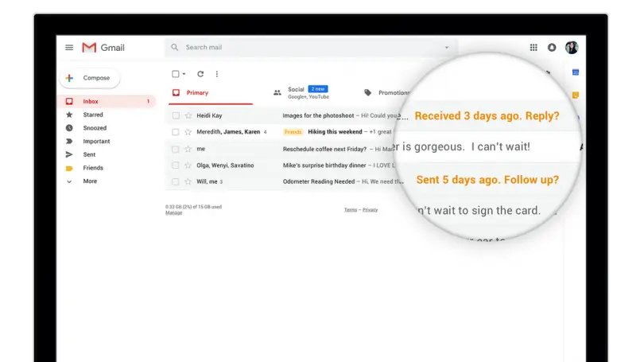This screenshot has height=362, width=644.
Task: Open the select-all dropdown arrow
Action: (184, 74)
